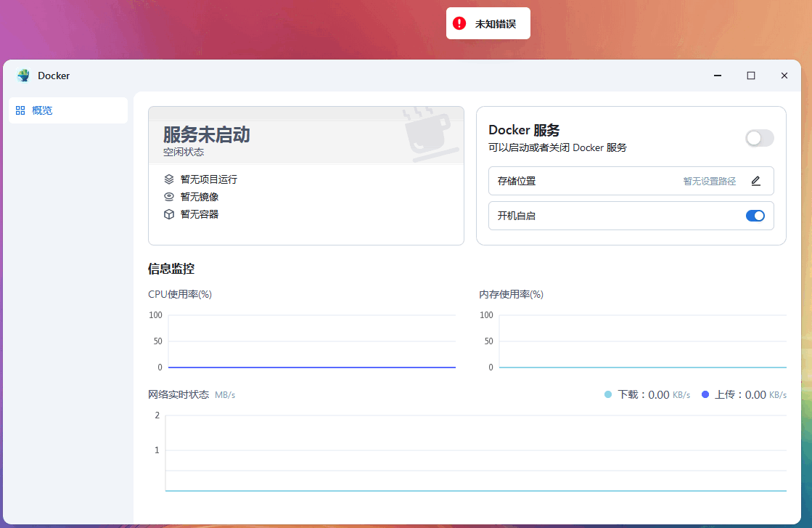Click the eye icon beside 暂无镜像
Screen dimensions: 812x528
pyautogui.click(x=169, y=197)
